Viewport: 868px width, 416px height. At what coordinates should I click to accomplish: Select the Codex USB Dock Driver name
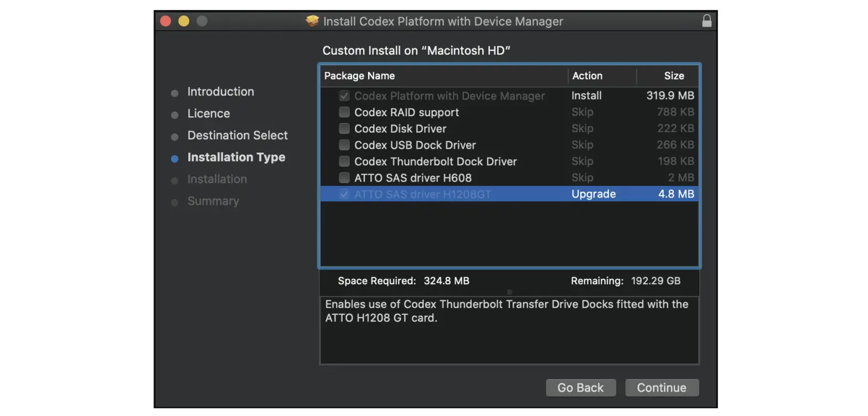click(415, 145)
